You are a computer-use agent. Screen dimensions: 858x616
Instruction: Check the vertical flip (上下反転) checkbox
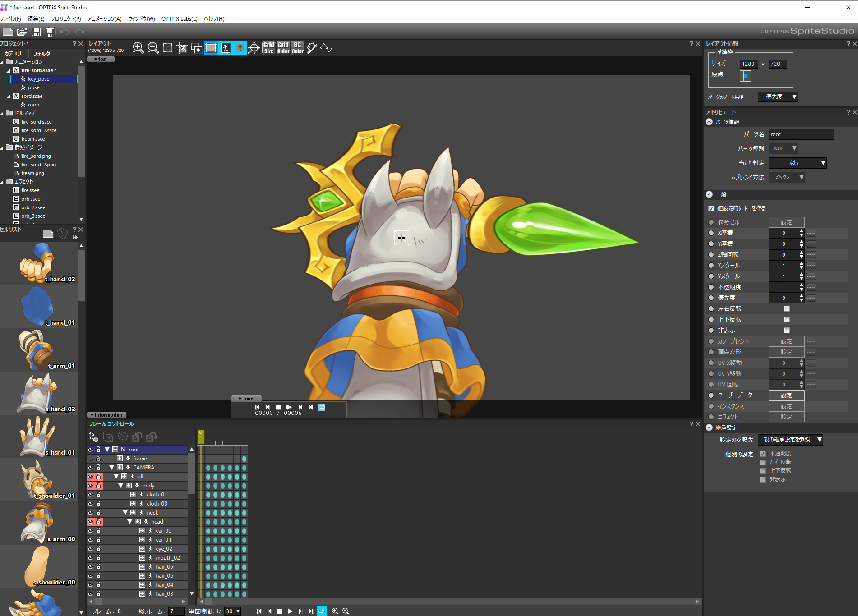(x=787, y=320)
